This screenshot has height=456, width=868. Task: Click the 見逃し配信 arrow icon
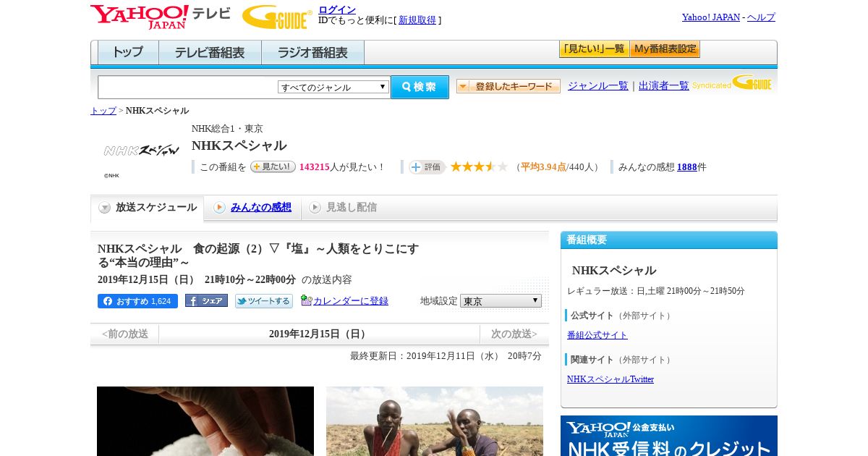coord(315,208)
